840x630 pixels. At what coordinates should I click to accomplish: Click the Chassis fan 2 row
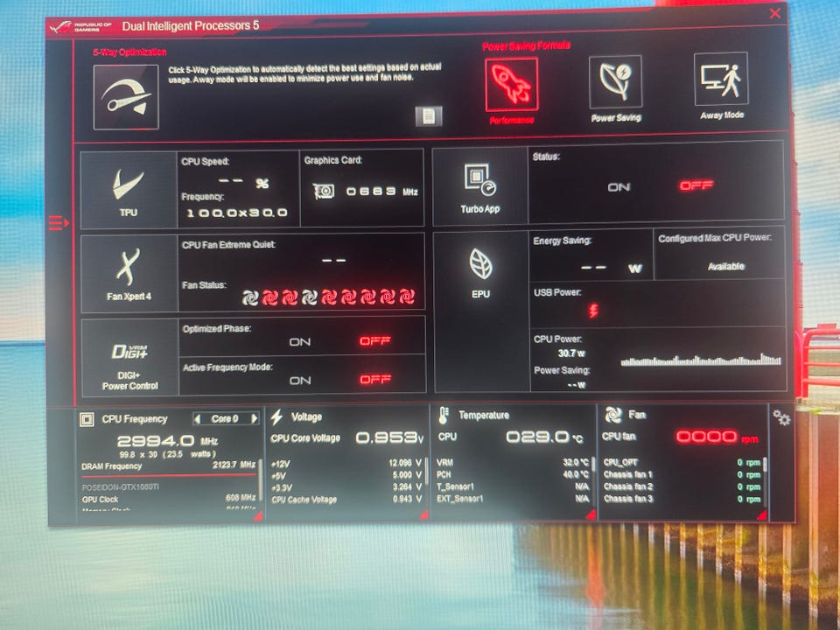pyautogui.click(x=682, y=486)
